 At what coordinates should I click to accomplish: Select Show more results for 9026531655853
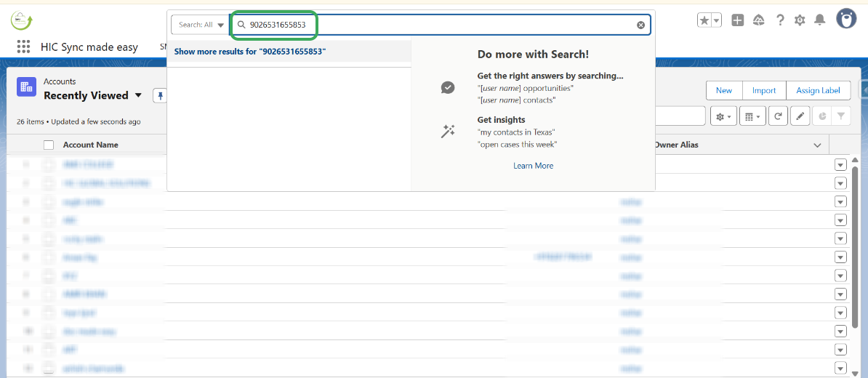pos(250,52)
